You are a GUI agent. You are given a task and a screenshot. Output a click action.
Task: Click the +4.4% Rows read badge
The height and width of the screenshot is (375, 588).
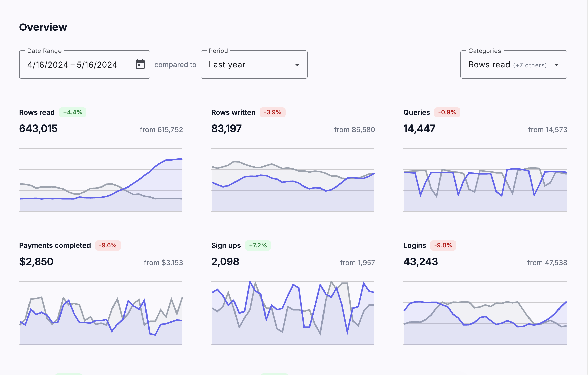(73, 112)
